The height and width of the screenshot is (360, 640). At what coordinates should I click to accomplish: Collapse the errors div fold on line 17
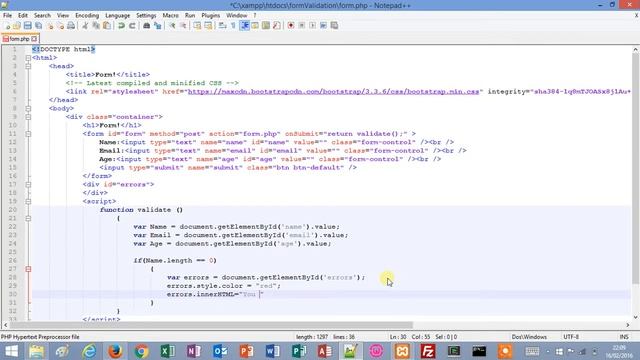point(28,184)
